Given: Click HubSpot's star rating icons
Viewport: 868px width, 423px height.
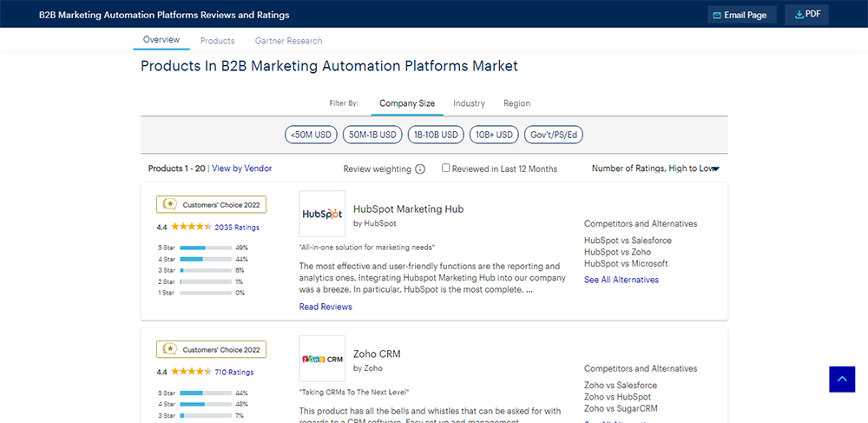Looking at the screenshot, I should click(x=191, y=227).
